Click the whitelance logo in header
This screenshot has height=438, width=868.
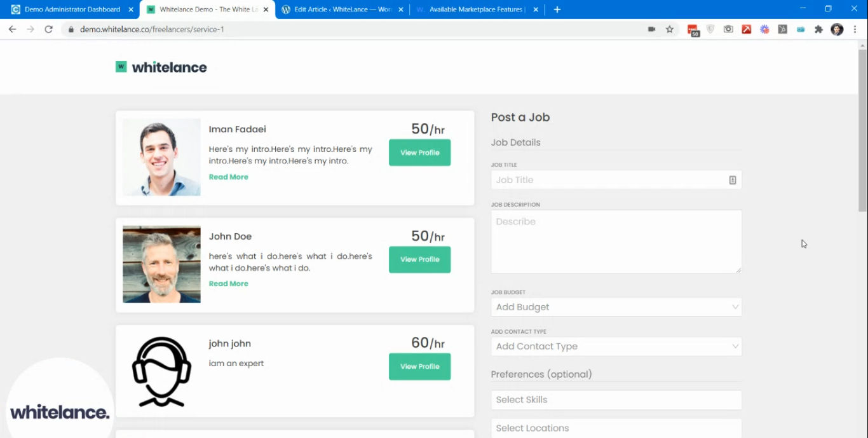(161, 67)
